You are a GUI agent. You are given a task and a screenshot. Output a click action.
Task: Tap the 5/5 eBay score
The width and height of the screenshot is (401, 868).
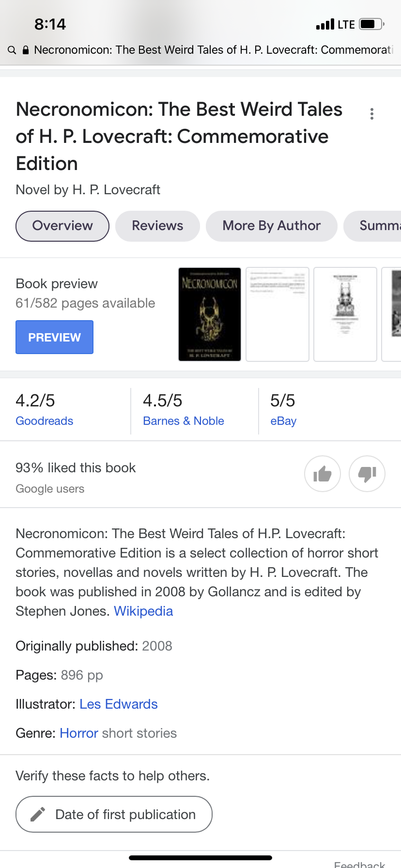point(283,401)
